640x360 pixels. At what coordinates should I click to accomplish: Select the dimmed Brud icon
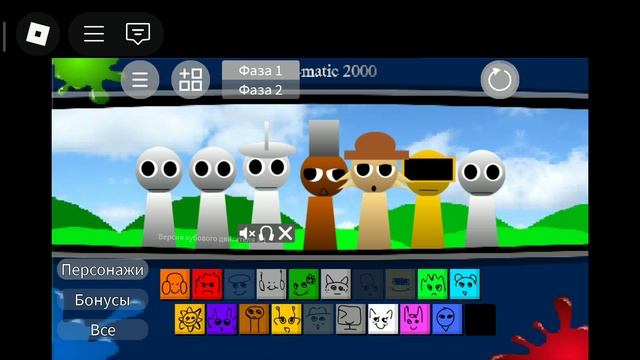[x=368, y=284]
